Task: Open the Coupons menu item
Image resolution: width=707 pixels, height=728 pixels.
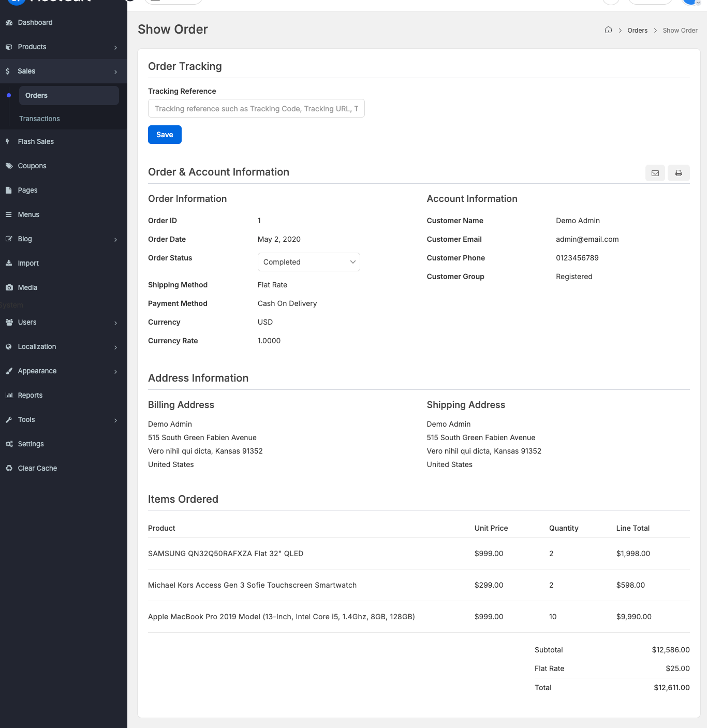Action: (x=32, y=166)
